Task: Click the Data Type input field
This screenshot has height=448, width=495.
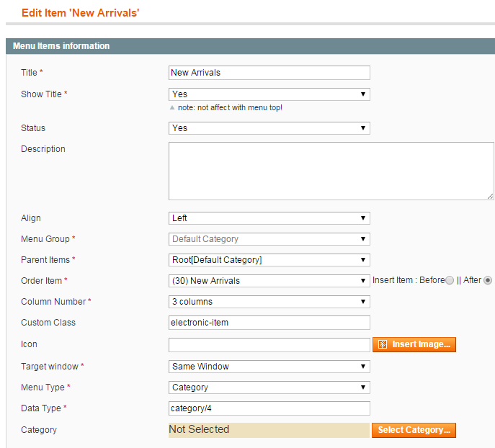Action: point(269,408)
